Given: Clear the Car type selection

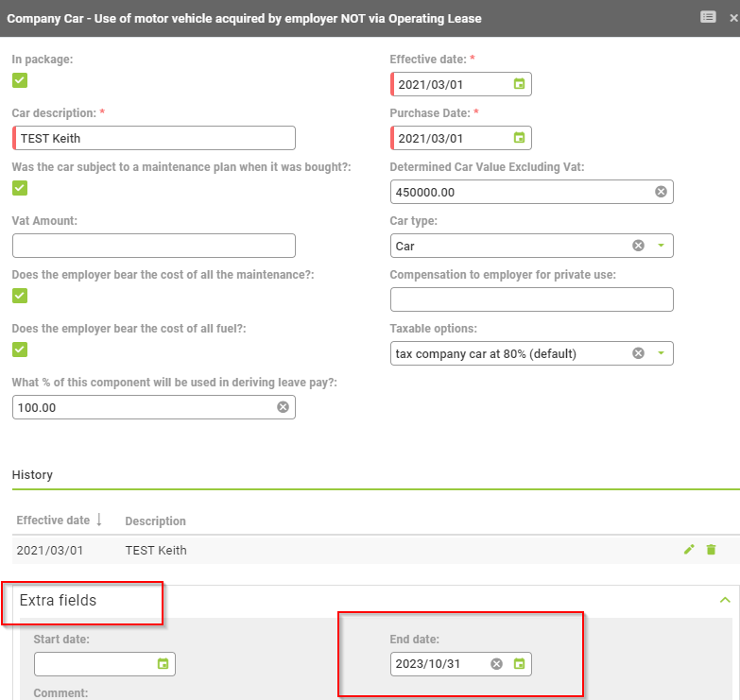Looking at the screenshot, I should click(x=638, y=246).
